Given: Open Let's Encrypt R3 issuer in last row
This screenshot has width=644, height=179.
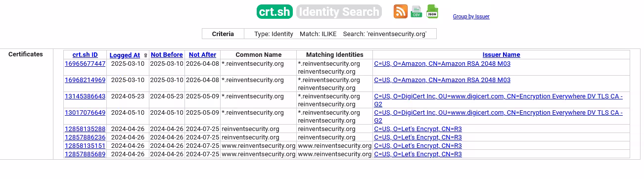Looking at the screenshot, I should pyautogui.click(x=418, y=154).
